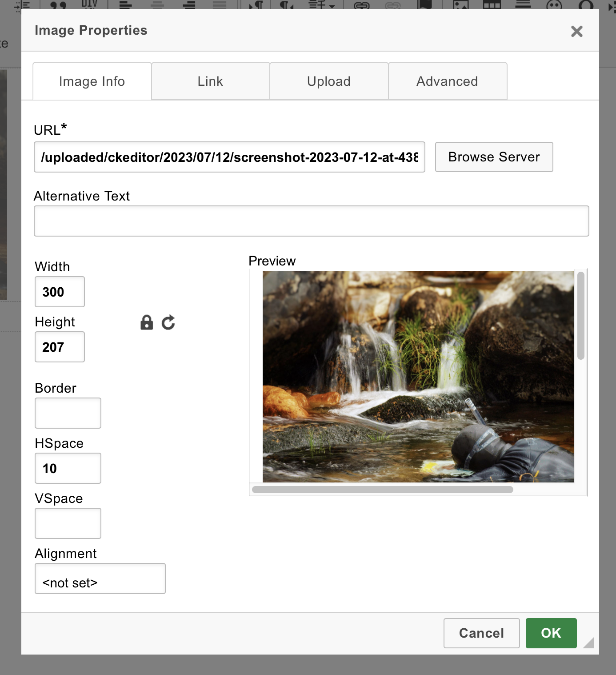Image resolution: width=616 pixels, height=675 pixels.
Task: Switch to the Image Info tab
Action: tap(92, 81)
